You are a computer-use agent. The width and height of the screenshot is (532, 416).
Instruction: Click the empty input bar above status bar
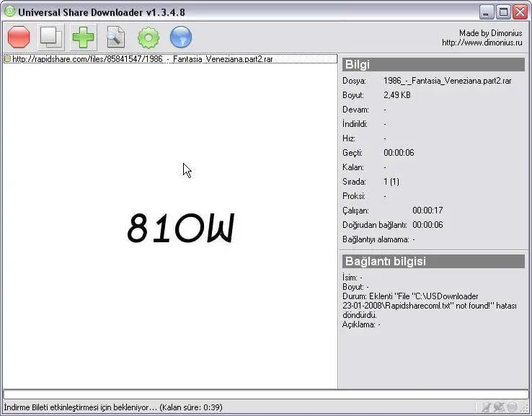pyautogui.click(x=265, y=394)
